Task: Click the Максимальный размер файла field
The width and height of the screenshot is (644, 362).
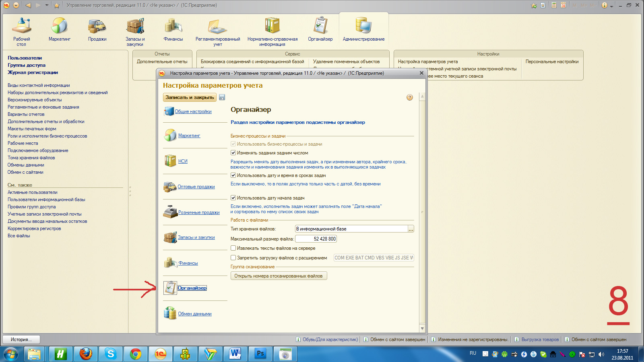Action: click(x=316, y=239)
